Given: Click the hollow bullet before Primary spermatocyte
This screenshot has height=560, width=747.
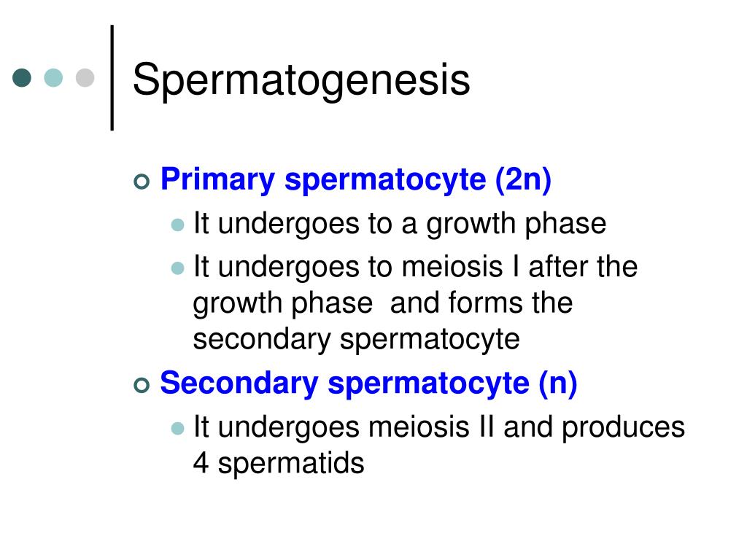Looking at the screenshot, I should [142, 182].
